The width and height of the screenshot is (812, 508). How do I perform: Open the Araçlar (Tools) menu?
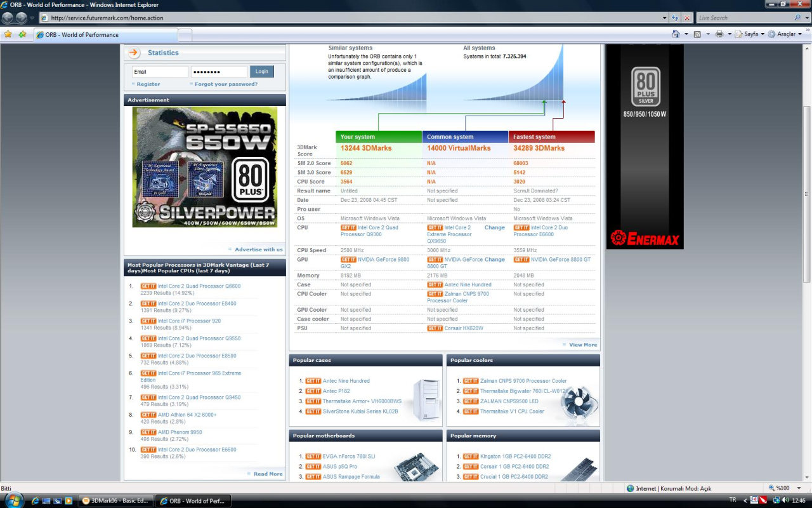tap(786, 34)
